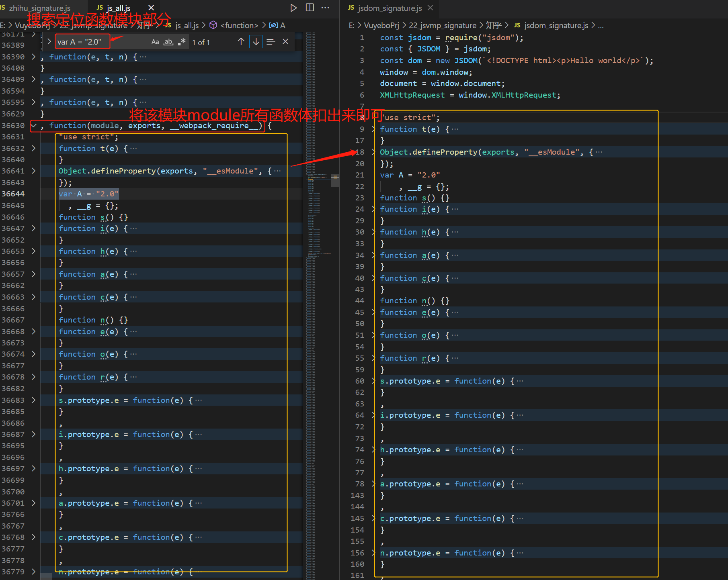Click XMLHttpRequest assignment on line 6
Screen dimensions: 728x580
pos(470,95)
